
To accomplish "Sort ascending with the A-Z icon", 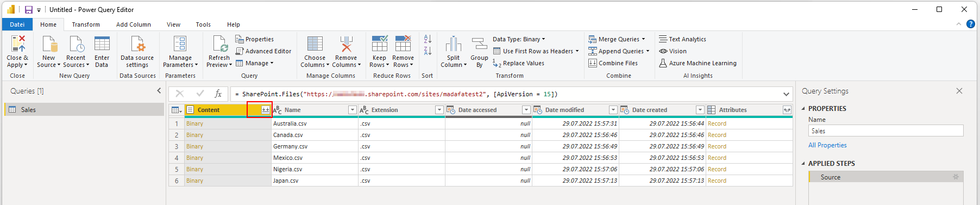I will coord(428,39).
